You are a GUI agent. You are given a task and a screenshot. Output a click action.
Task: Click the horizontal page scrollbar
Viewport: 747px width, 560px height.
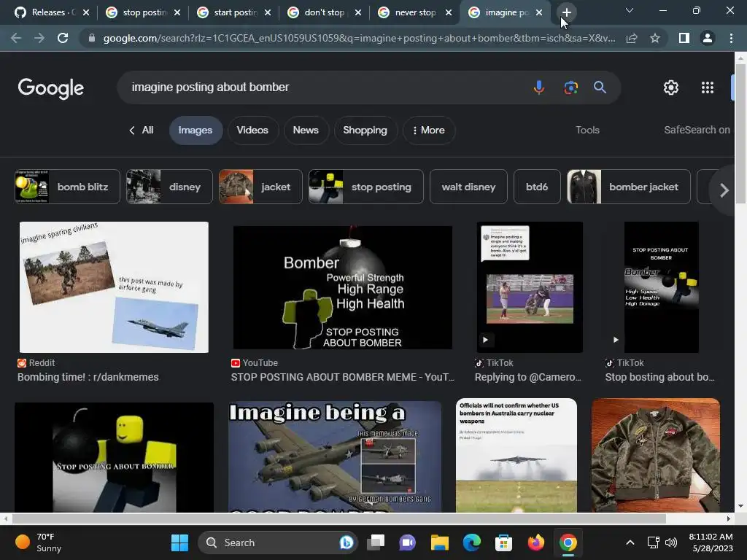339,518
